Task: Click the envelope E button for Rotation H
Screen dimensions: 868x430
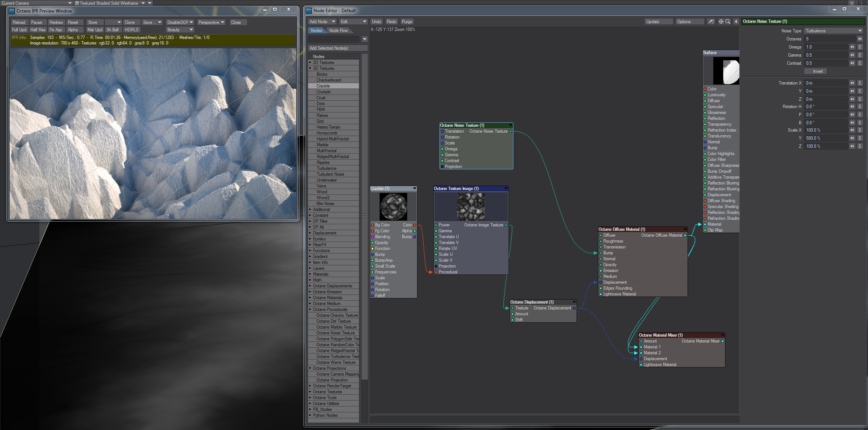Action: [x=860, y=107]
